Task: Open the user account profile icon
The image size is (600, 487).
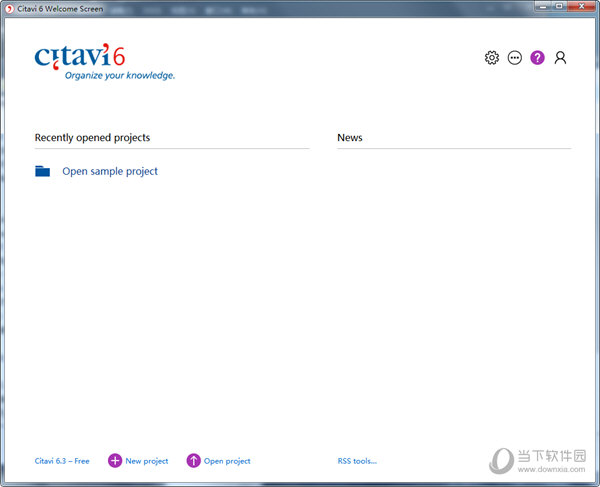Action: coord(560,58)
